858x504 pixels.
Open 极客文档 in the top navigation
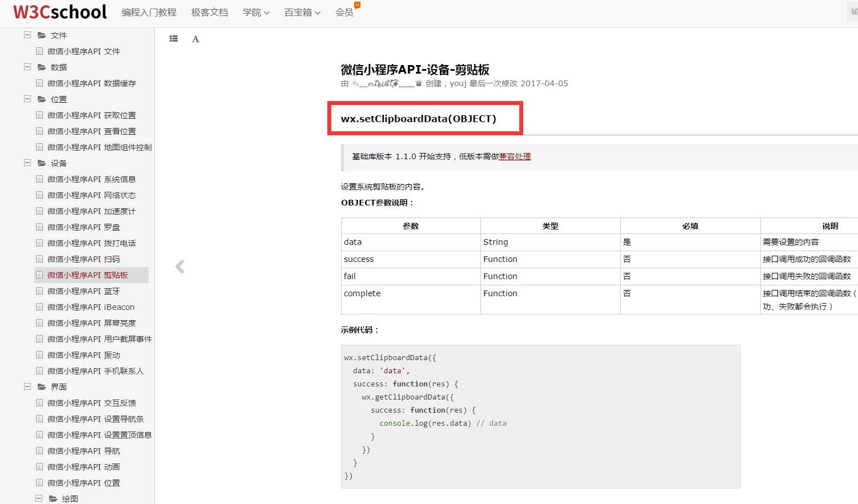(x=210, y=13)
